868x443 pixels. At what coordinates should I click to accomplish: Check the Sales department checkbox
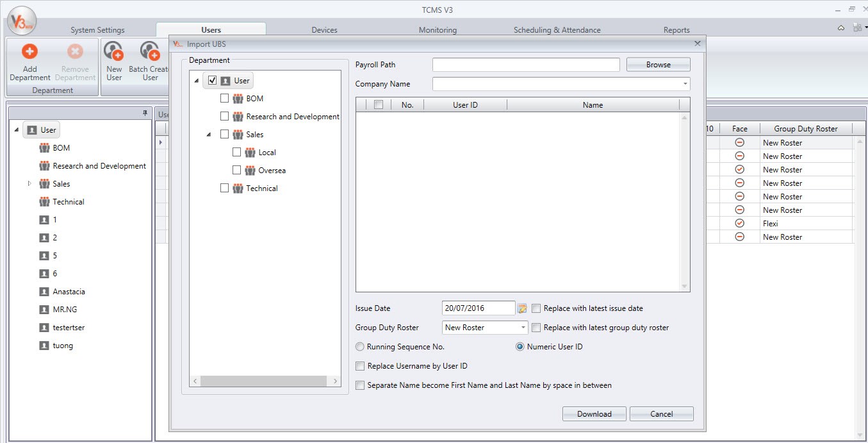click(x=224, y=135)
